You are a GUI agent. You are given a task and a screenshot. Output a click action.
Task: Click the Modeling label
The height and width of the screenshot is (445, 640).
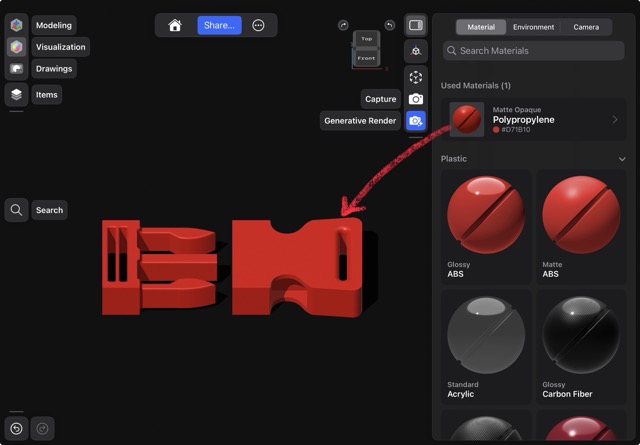(x=54, y=25)
